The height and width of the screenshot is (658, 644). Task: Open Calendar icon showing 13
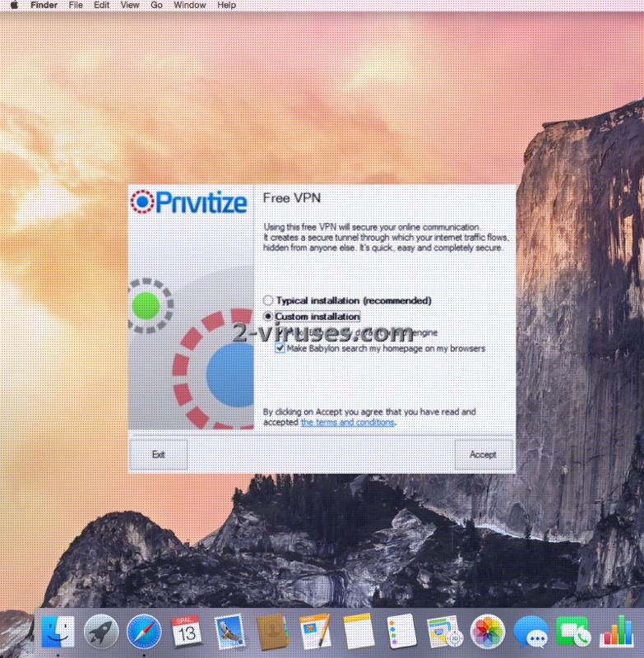click(x=186, y=631)
